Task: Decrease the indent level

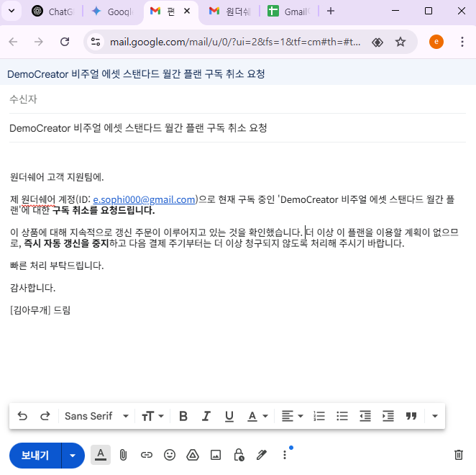Action: [x=365, y=416]
